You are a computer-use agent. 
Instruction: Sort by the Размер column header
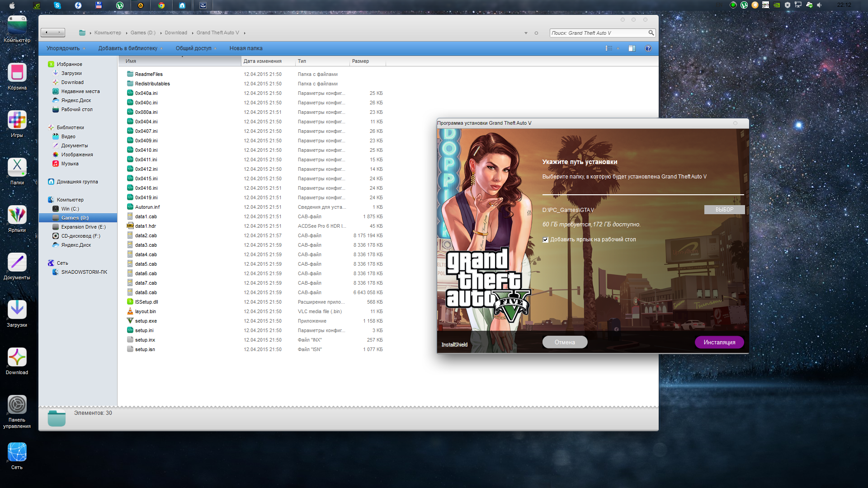(x=368, y=61)
